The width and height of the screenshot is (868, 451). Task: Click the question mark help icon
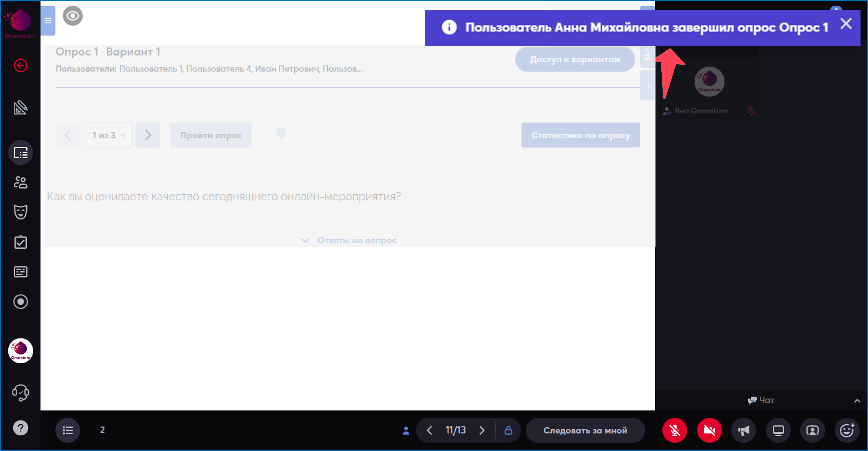coord(20,428)
